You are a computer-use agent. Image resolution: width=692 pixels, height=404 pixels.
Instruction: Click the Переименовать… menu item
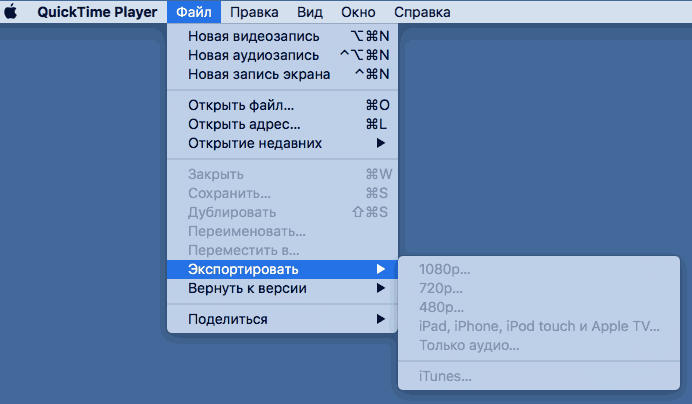click(x=282, y=231)
